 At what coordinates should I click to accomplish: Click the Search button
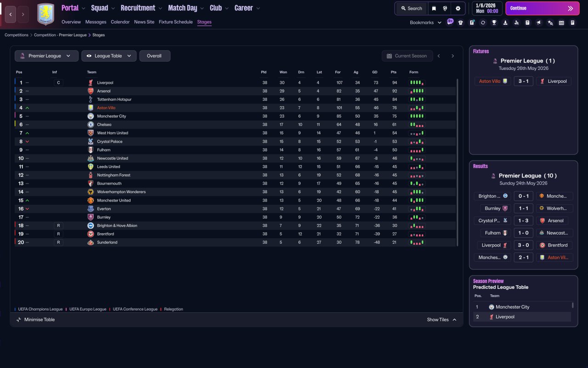pos(411,8)
